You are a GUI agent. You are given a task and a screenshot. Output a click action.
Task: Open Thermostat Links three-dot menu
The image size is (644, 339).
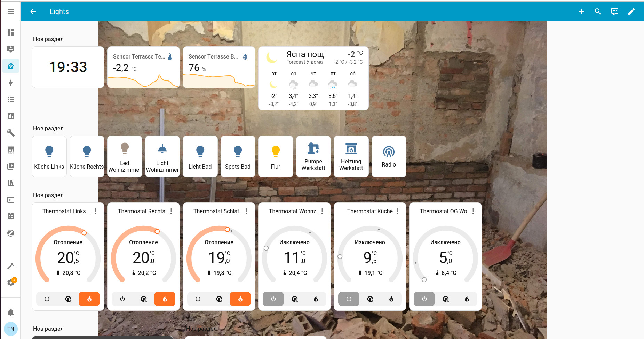pos(96,211)
